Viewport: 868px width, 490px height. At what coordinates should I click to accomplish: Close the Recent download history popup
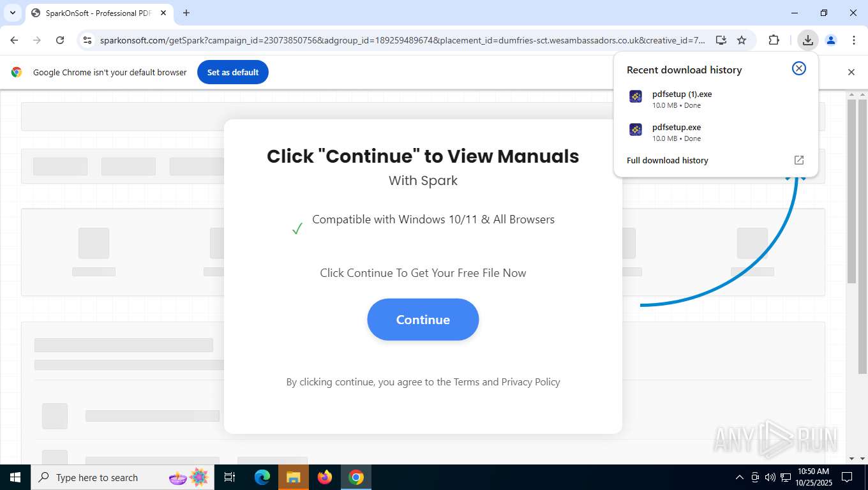click(x=798, y=68)
